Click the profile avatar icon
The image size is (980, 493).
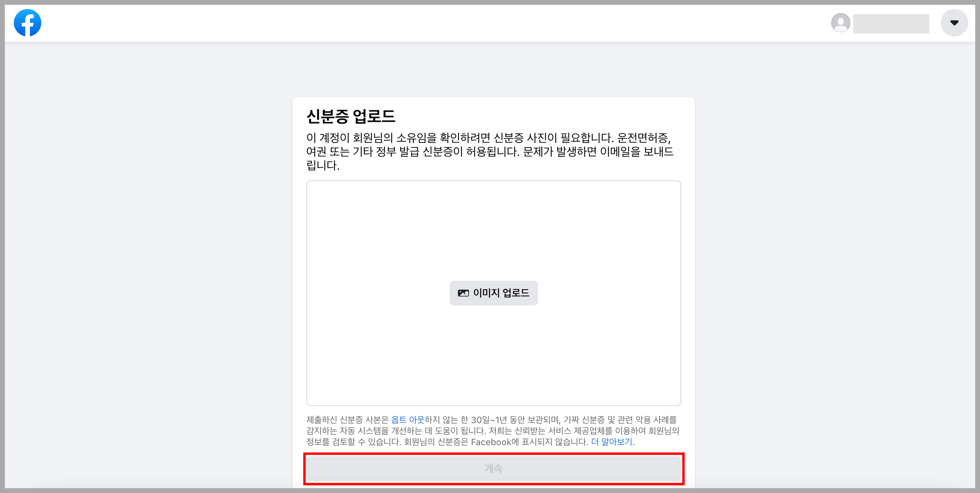840,23
